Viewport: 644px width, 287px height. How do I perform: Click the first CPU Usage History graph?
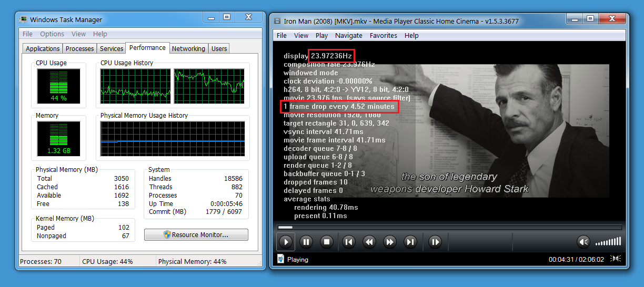[x=136, y=86]
